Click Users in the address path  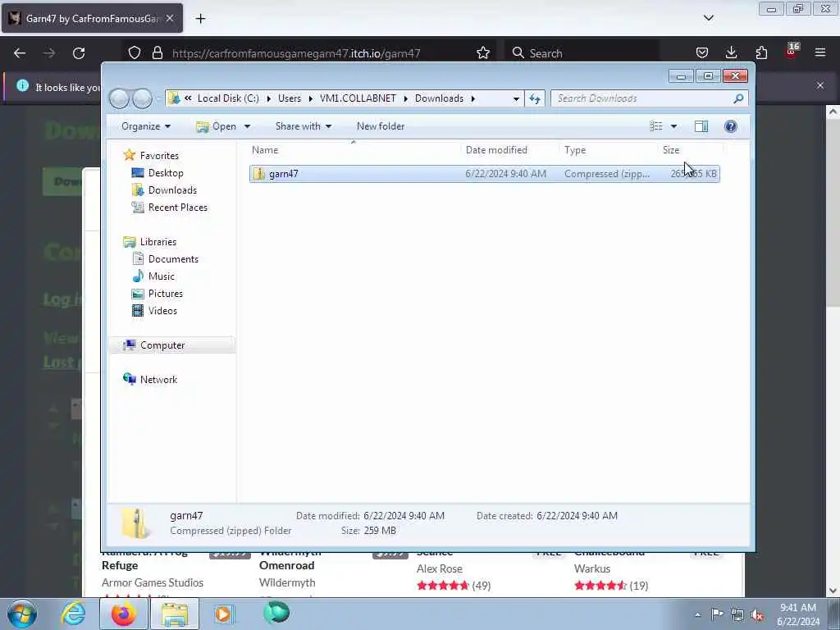pos(290,98)
